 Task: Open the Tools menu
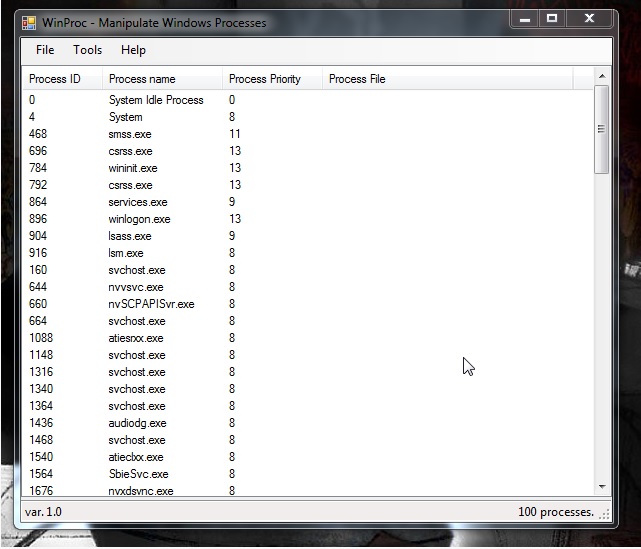click(x=87, y=50)
